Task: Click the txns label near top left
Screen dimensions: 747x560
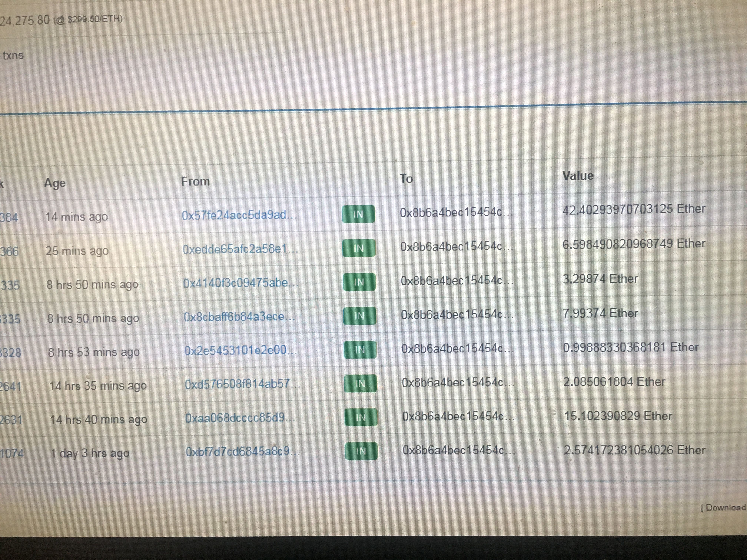Action: pos(13,55)
